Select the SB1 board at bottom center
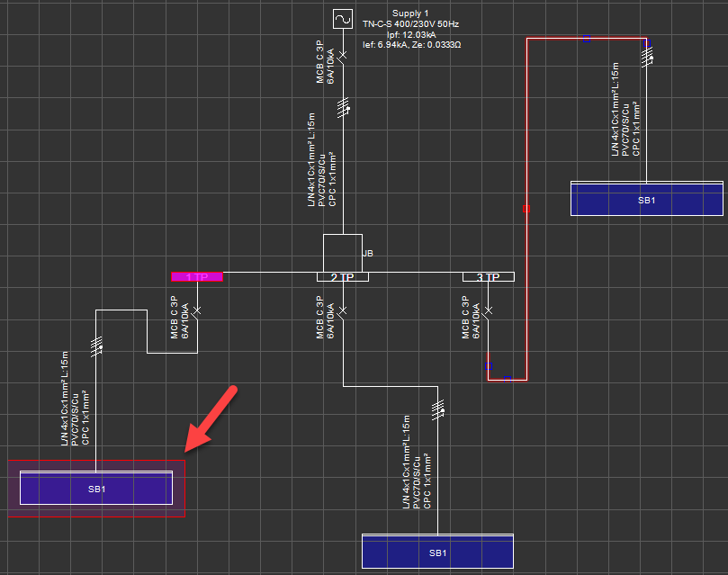 pos(436,552)
